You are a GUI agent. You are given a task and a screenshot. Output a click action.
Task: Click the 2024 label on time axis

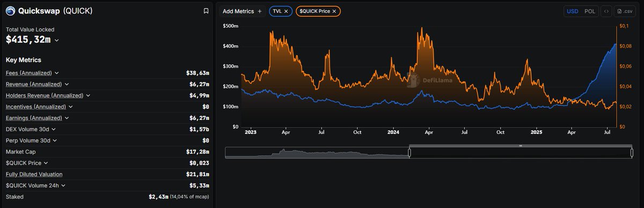point(393,132)
